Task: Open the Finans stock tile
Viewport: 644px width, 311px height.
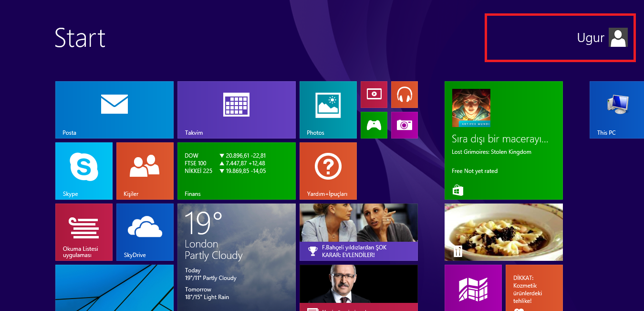Action: tap(237, 171)
